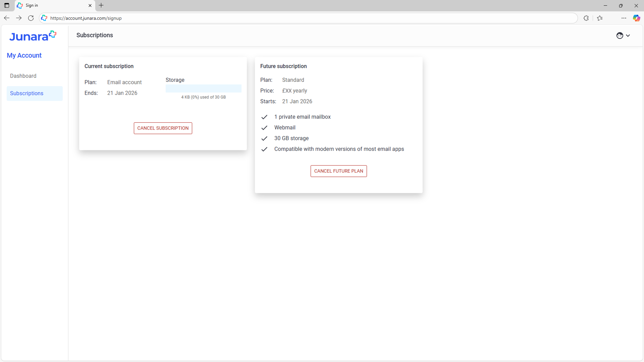Go back with browser back arrow
This screenshot has height=362, width=644.
pyautogui.click(x=7, y=18)
